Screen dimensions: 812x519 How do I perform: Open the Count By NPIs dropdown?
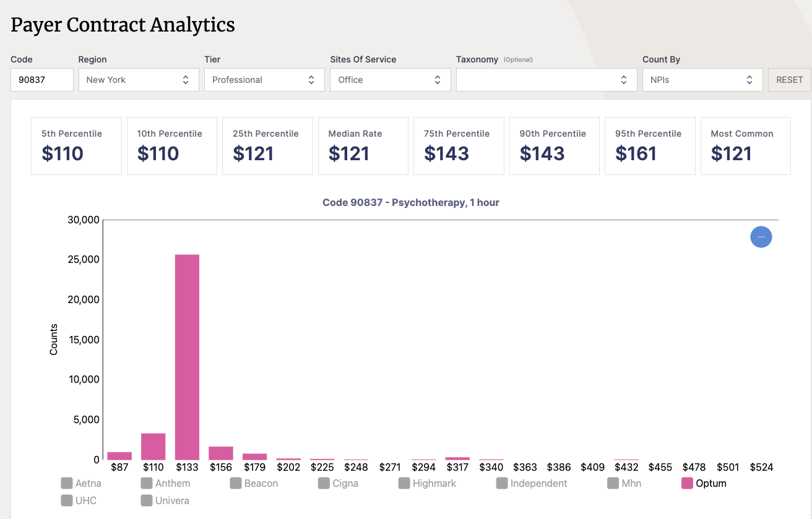click(x=702, y=80)
